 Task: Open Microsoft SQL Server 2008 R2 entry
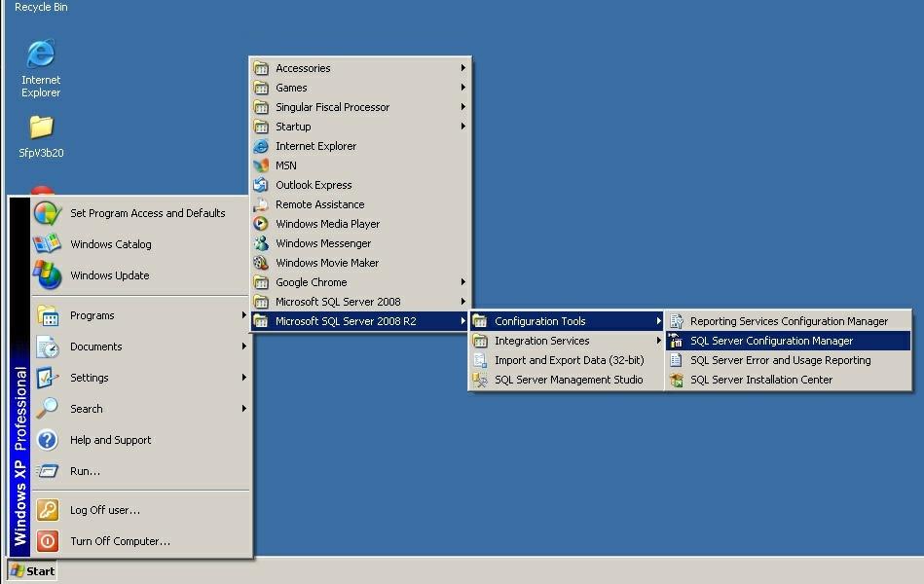tap(360, 321)
